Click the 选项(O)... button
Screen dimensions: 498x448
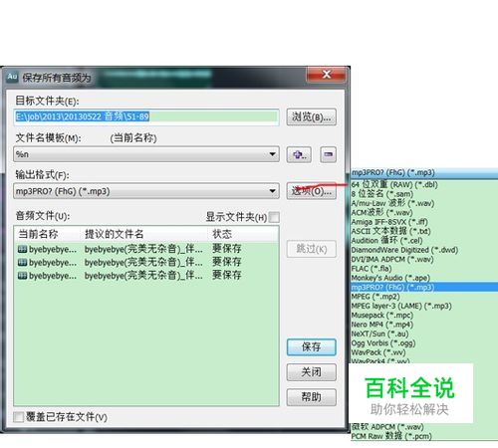point(312,191)
